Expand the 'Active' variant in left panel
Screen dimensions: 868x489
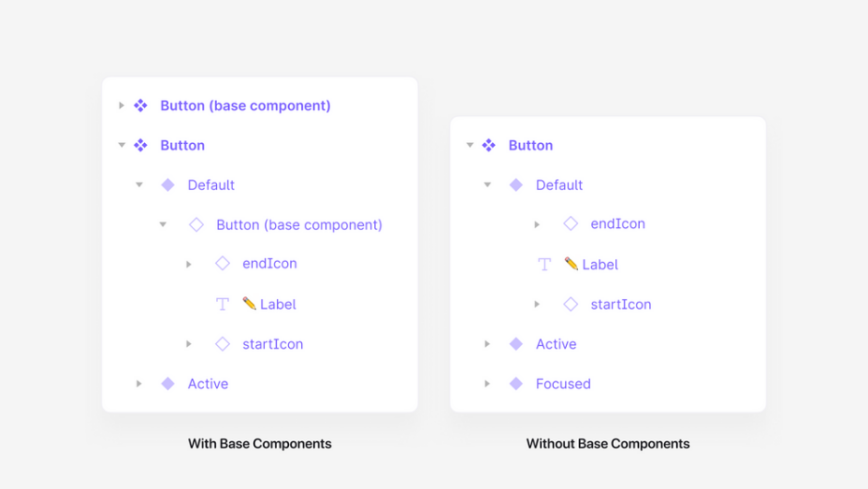[139, 384]
